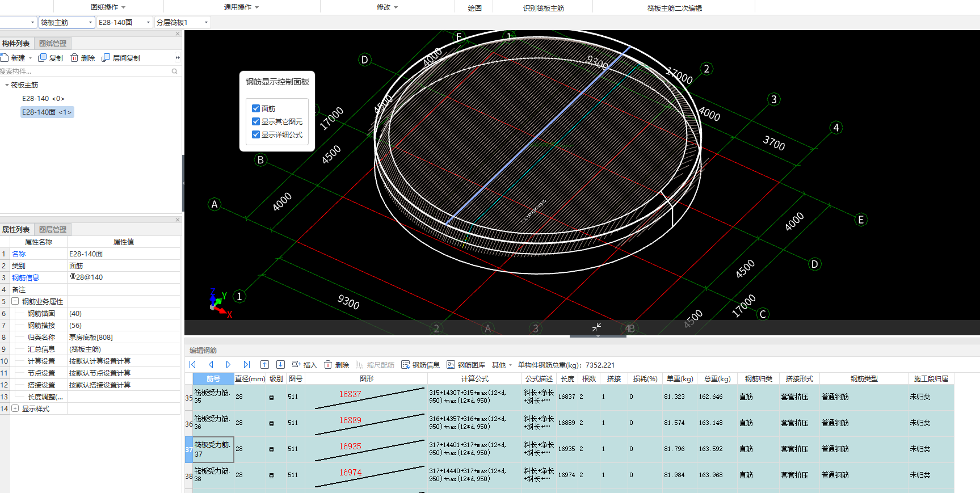Toggle the 面筋 checkbox
Viewport: 980px width, 493px height.
click(256, 108)
